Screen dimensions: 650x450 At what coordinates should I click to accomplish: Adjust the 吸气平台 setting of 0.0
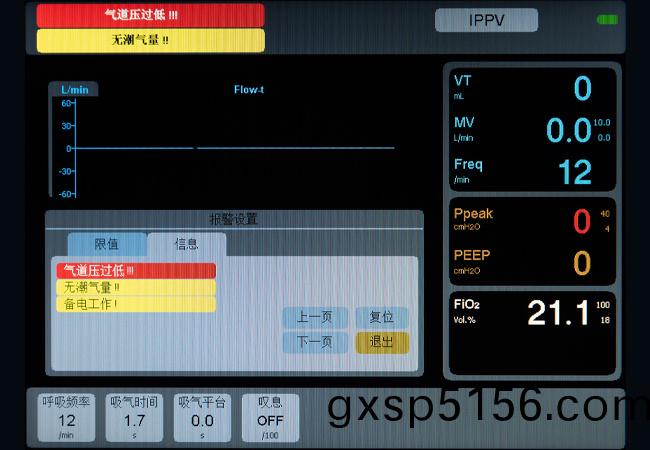coord(202,418)
